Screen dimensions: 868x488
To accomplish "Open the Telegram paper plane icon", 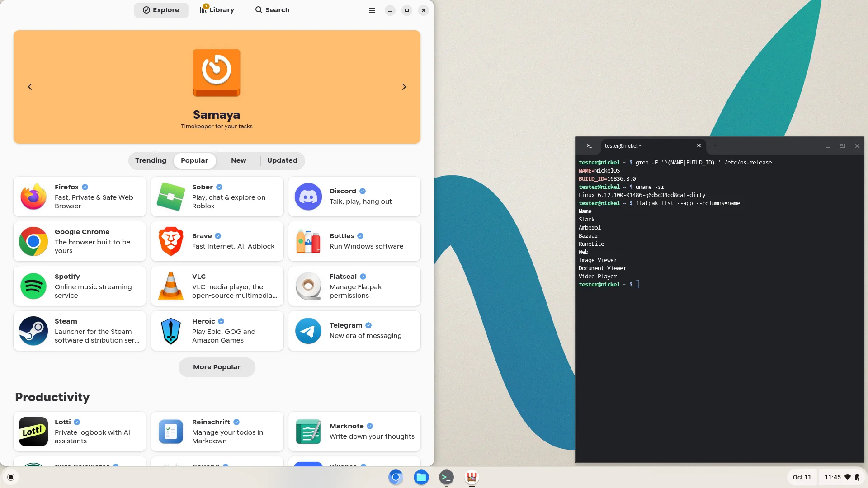I will (x=308, y=331).
